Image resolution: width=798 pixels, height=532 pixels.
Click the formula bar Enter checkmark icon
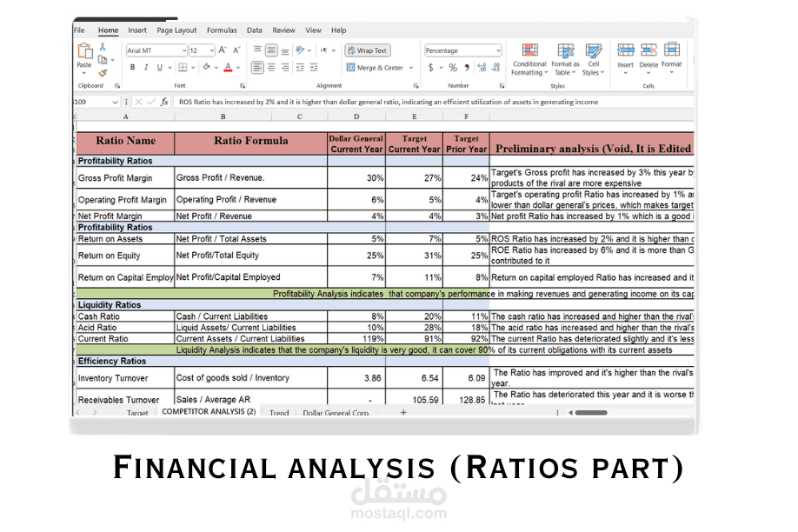[151, 102]
